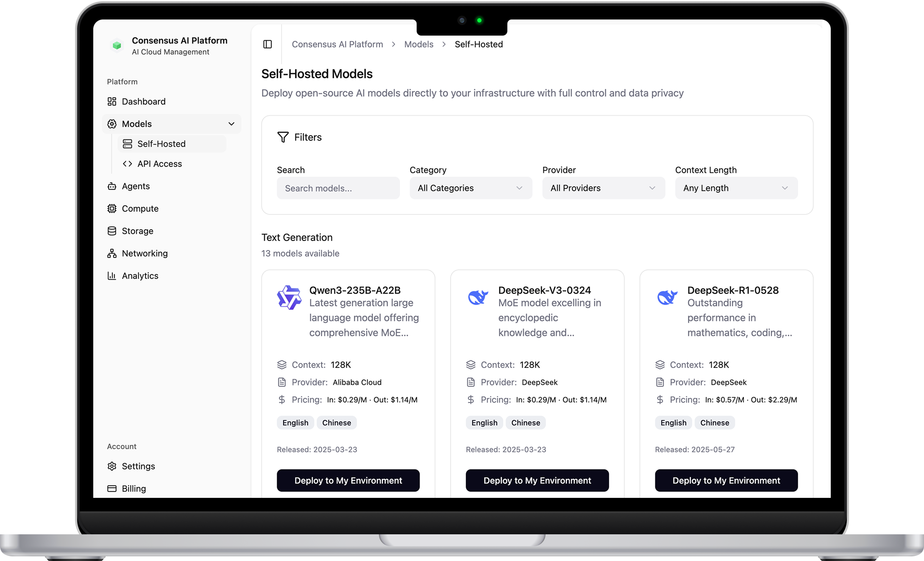924x561 pixels.
Task: Focus the Search models input field
Action: click(x=338, y=188)
